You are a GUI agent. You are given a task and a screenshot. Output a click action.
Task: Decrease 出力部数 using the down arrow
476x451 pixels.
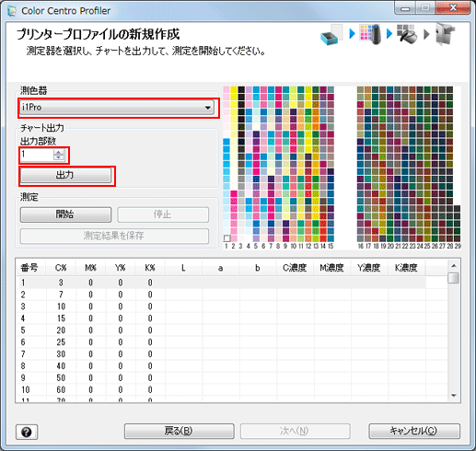pos(58,157)
